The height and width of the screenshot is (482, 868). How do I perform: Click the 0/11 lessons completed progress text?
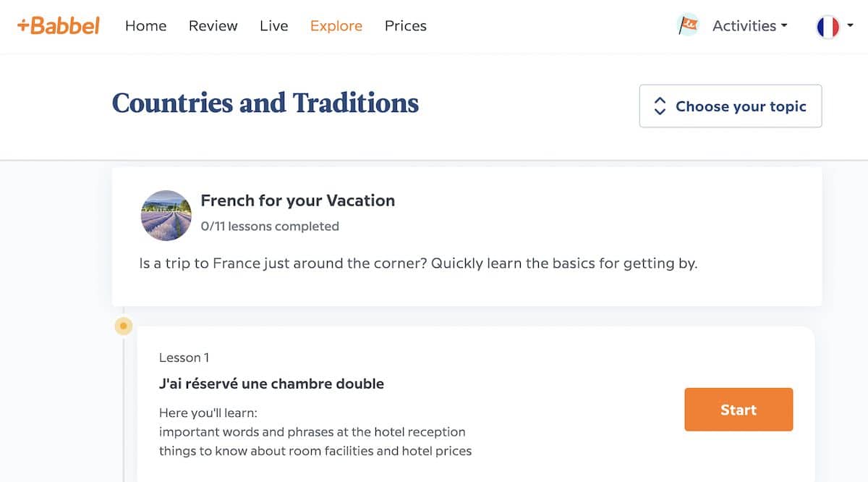pos(270,227)
